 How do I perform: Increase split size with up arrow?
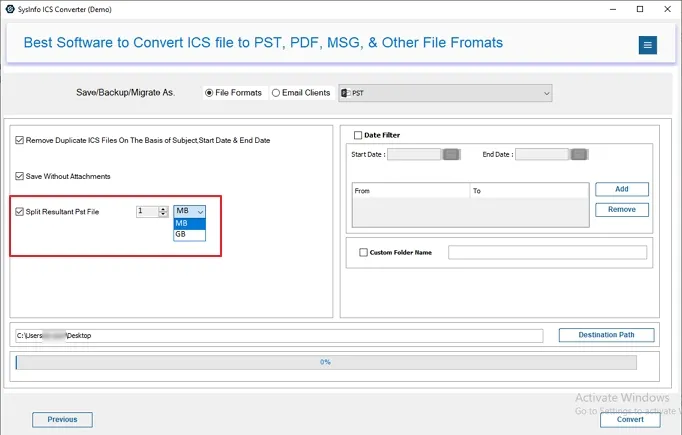click(x=163, y=209)
